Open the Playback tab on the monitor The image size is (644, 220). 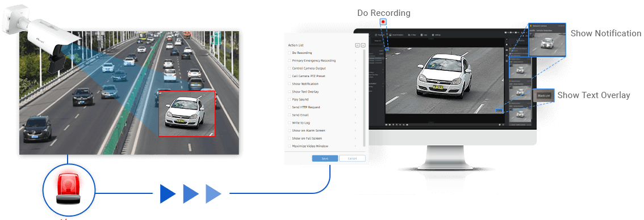[x=379, y=35]
